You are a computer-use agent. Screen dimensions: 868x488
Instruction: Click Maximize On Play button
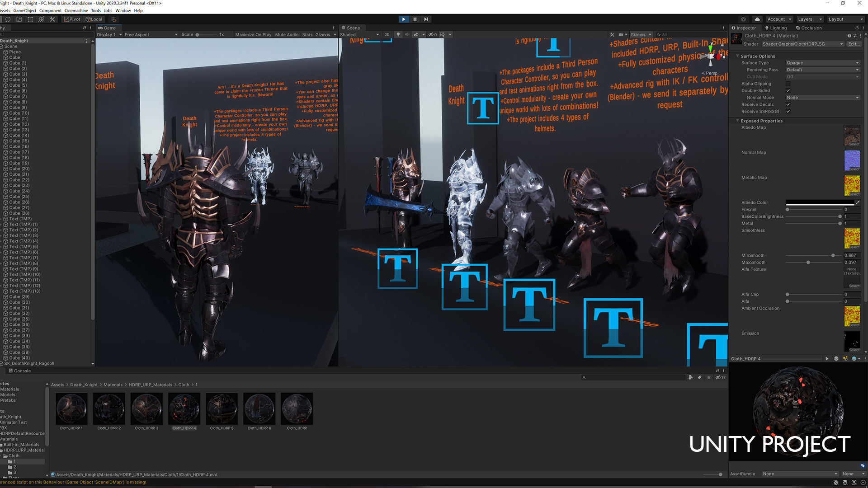click(253, 35)
